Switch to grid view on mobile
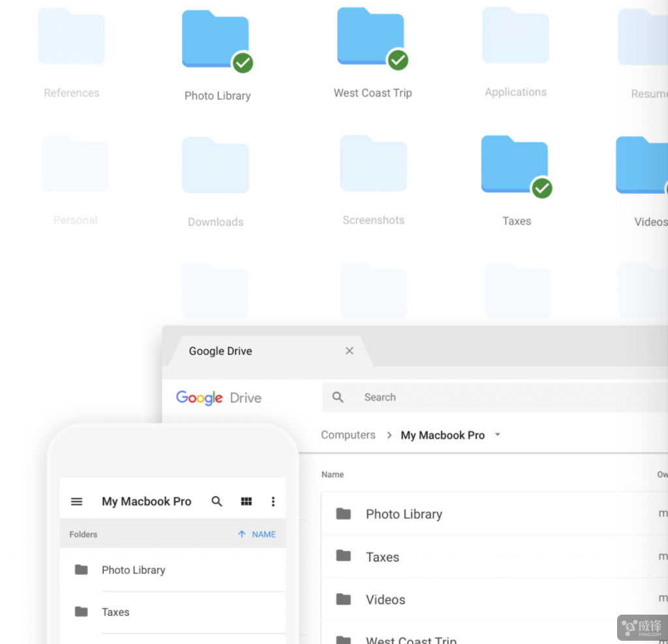668x644 pixels. click(246, 502)
